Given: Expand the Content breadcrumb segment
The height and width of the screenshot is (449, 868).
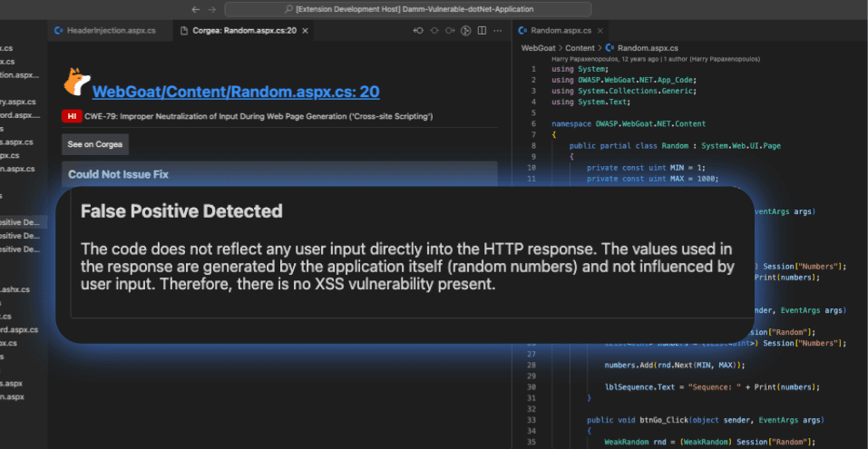Looking at the screenshot, I should 580,47.
